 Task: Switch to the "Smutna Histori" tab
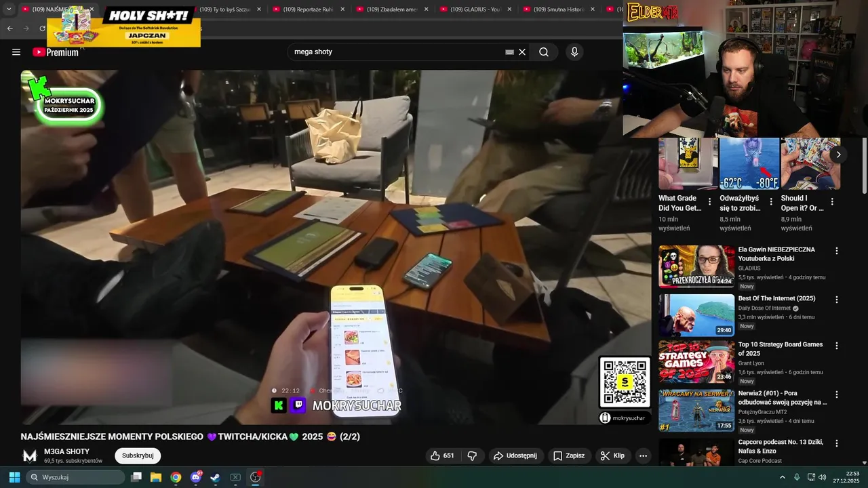[x=559, y=9]
